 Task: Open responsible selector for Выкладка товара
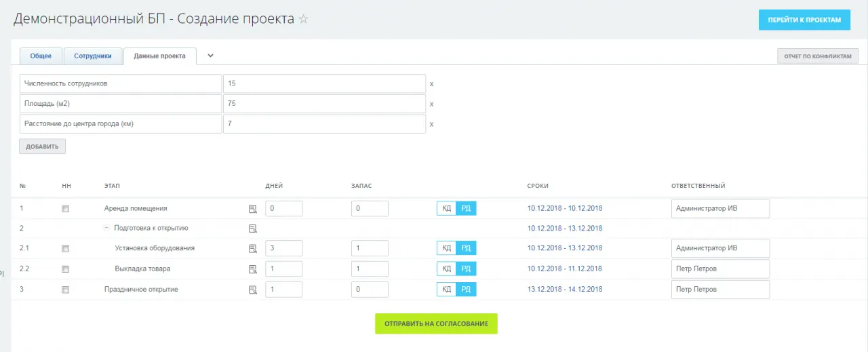point(720,269)
